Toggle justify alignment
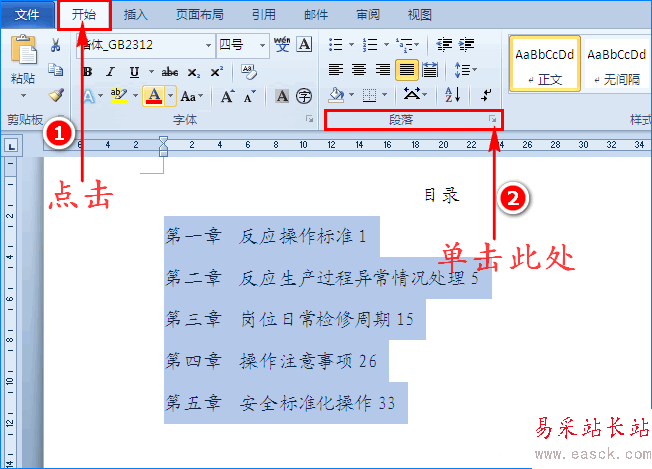The width and height of the screenshot is (652, 469). (x=406, y=69)
